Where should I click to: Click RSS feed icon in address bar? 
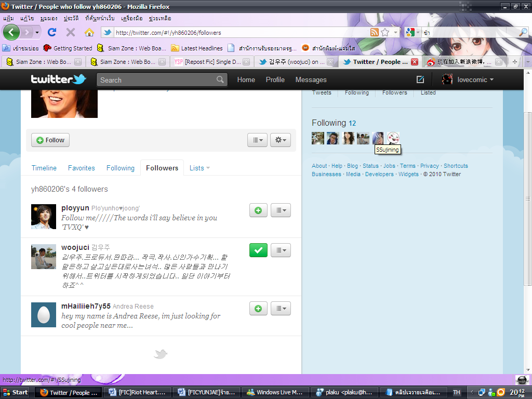point(374,32)
